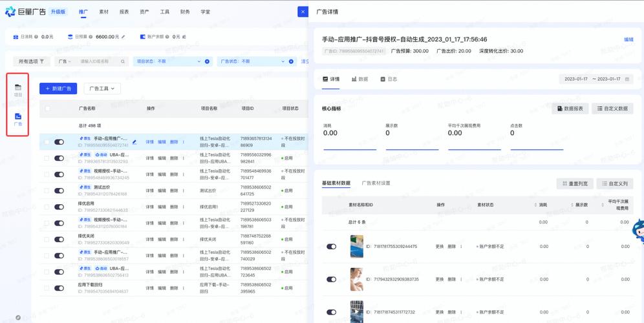Viewport: 644px width, 323px height.
Task: Expand the 广告状态 filter dropdown
Action: point(283,61)
